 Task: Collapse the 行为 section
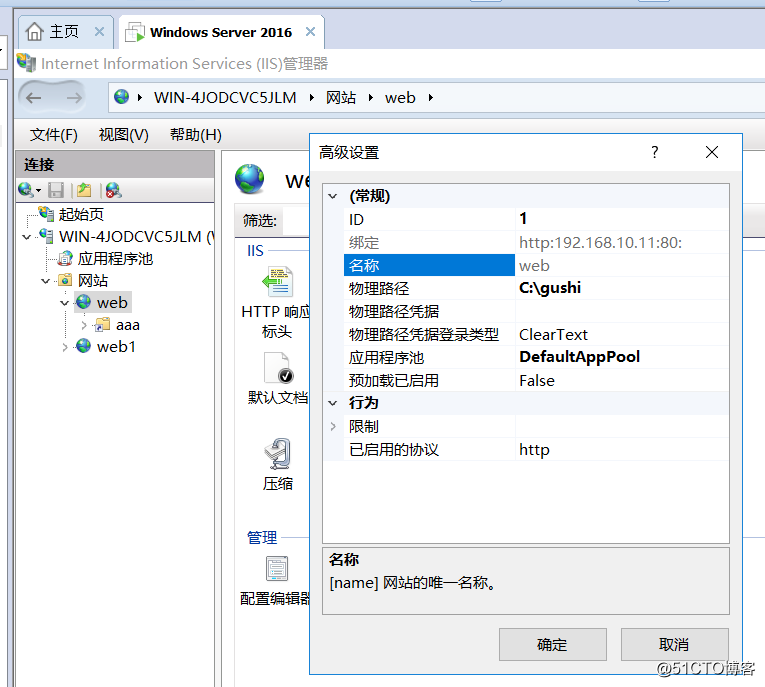pos(333,403)
